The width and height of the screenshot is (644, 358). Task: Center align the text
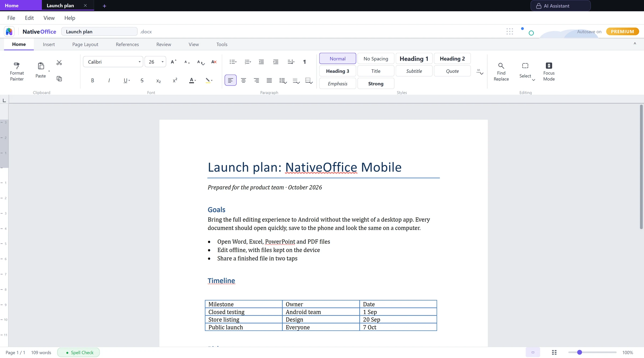(243, 80)
